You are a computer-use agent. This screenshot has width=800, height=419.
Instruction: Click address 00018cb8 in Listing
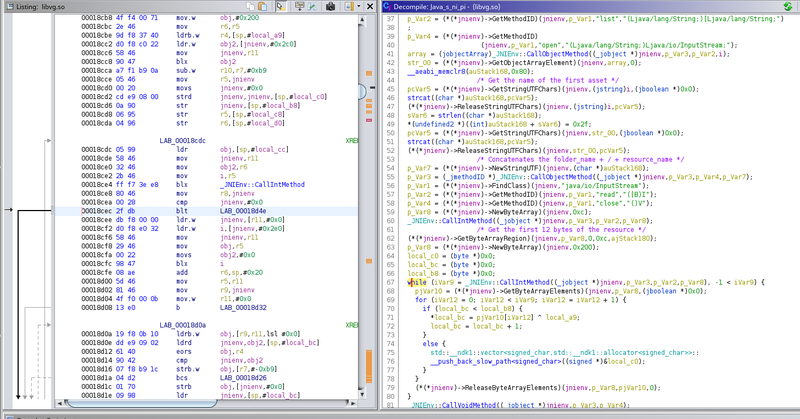[x=96, y=17]
